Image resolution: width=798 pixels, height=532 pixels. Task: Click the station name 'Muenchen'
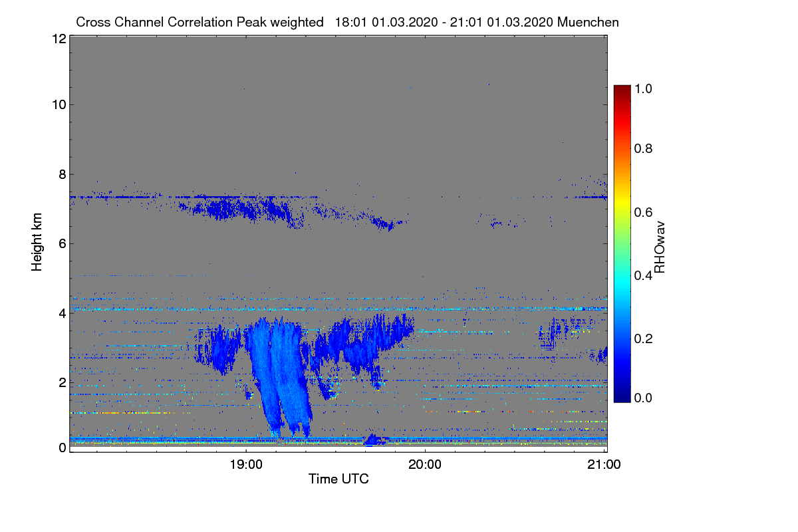589,22
